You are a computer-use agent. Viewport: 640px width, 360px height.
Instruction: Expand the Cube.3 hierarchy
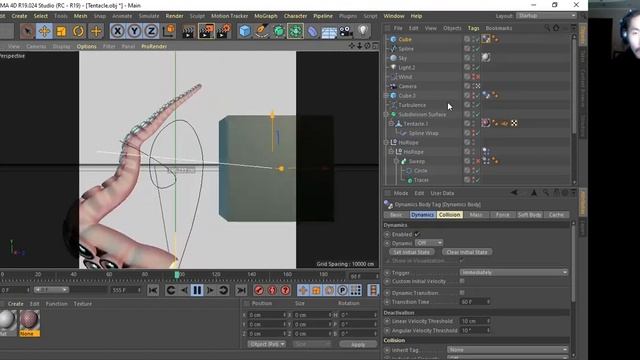(387, 96)
